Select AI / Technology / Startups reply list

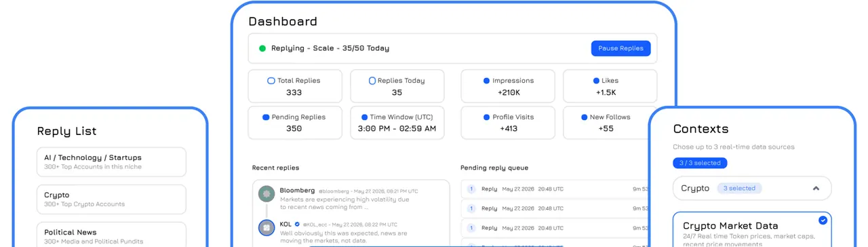111,161
